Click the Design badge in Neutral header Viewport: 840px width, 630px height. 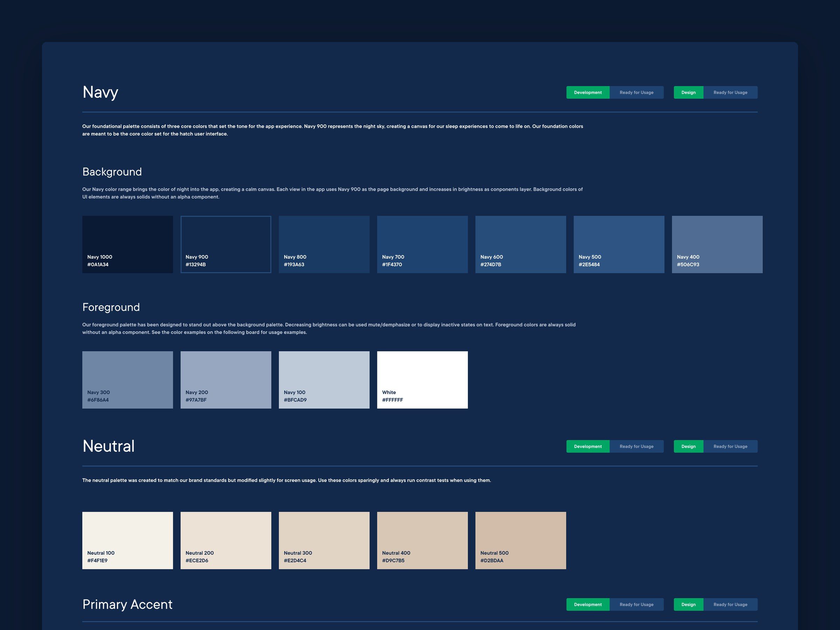click(688, 446)
